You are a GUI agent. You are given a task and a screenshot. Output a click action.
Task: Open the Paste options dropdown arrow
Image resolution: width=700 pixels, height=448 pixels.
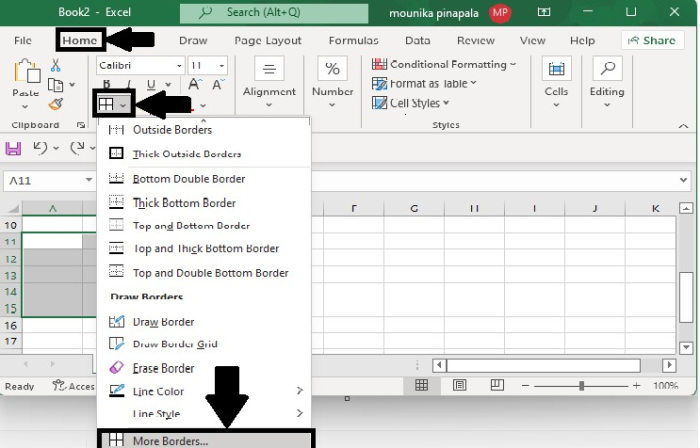(x=25, y=106)
